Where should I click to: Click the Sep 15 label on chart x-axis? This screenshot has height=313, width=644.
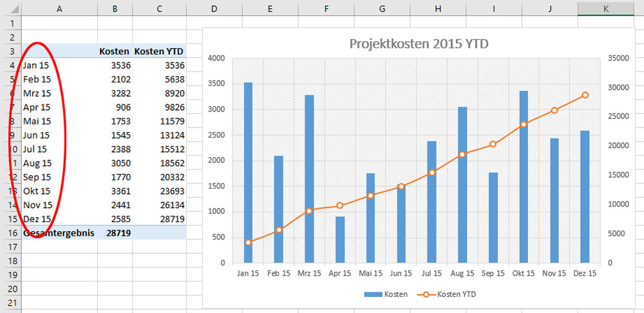pyautogui.click(x=492, y=273)
